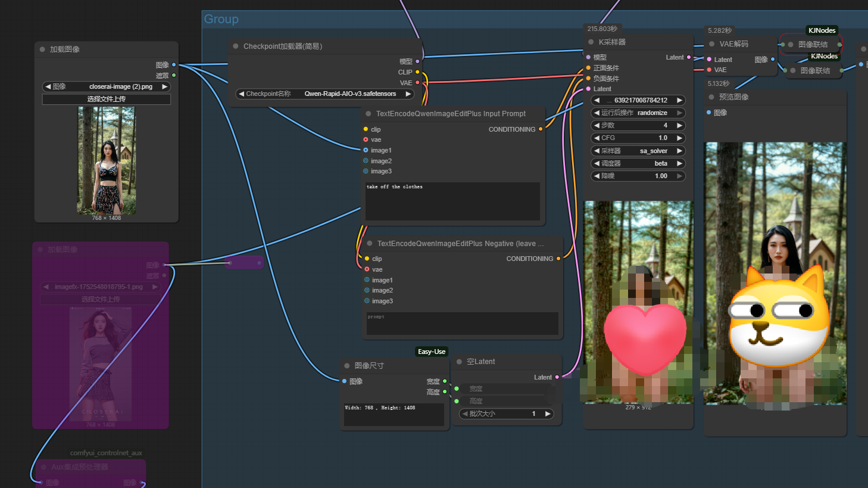This screenshot has width=868, height=488.
Task: Click image2 input port on Input Prompt node
Action: (x=366, y=161)
